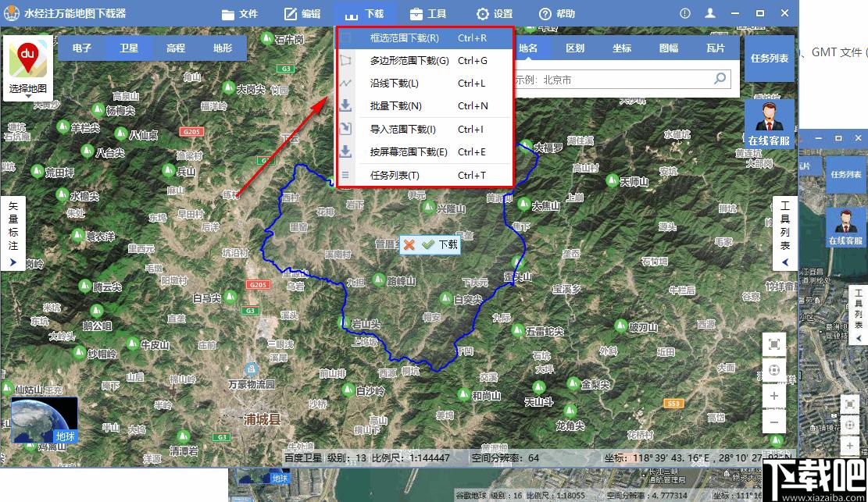The width and height of the screenshot is (868, 502).
Task: Select the 图幅 search tab
Action: (669, 48)
